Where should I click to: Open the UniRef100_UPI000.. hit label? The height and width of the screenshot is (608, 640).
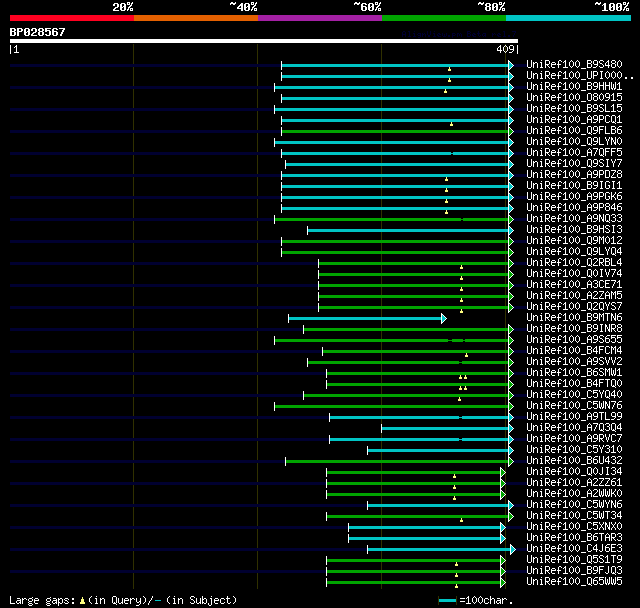(580, 75)
